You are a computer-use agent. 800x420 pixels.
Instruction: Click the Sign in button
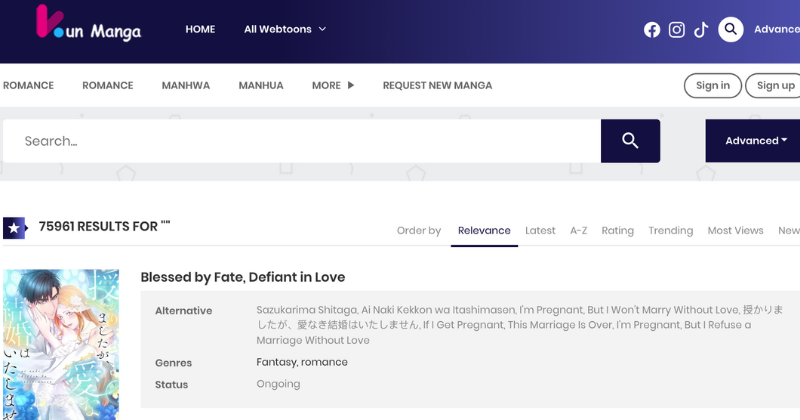[713, 86]
